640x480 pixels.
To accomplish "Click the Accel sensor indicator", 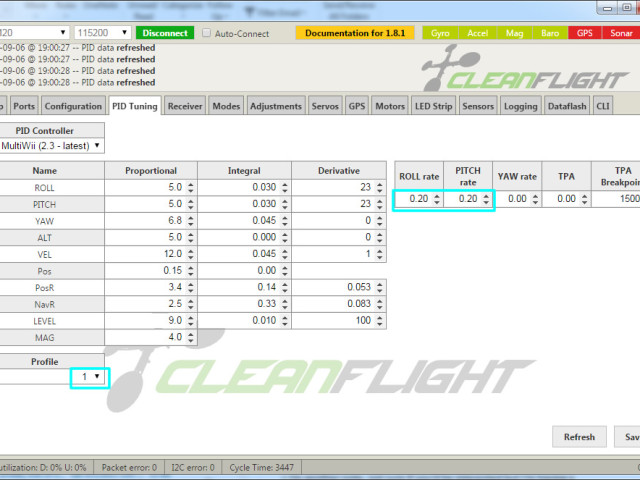I will point(478,33).
